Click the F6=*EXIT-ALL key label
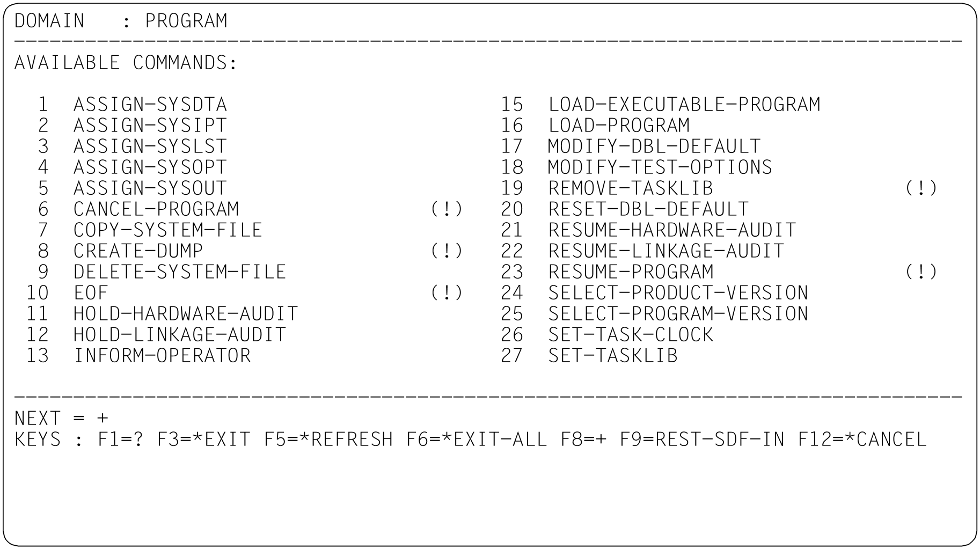Viewport: 980px width, 549px height. (477, 439)
